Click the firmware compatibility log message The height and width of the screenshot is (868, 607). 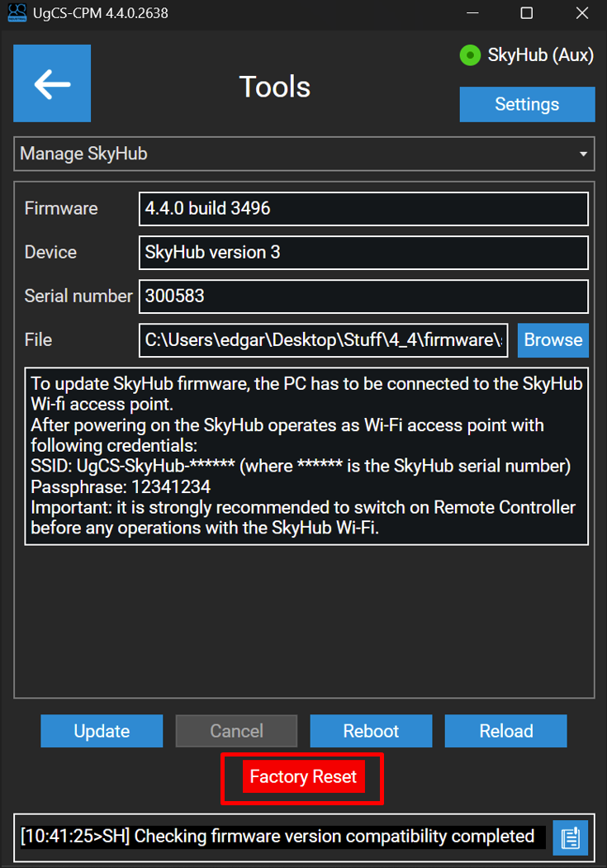pyautogui.click(x=277, y=837)
